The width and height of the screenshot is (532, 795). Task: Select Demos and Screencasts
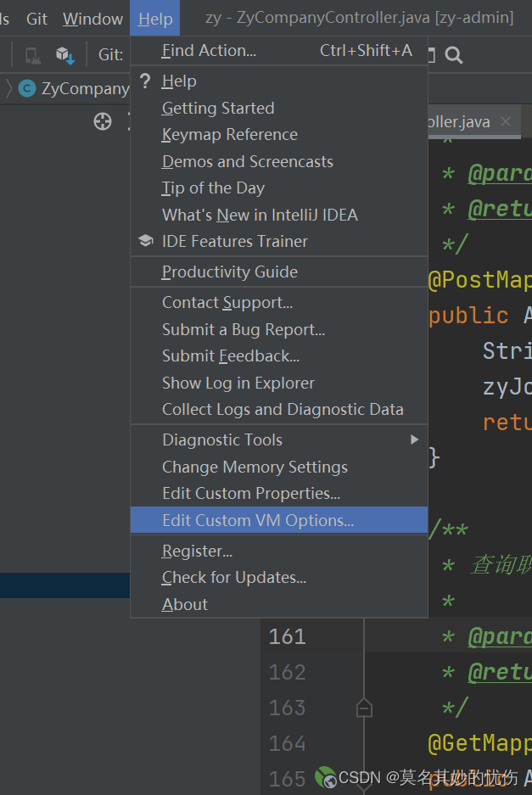279,162
